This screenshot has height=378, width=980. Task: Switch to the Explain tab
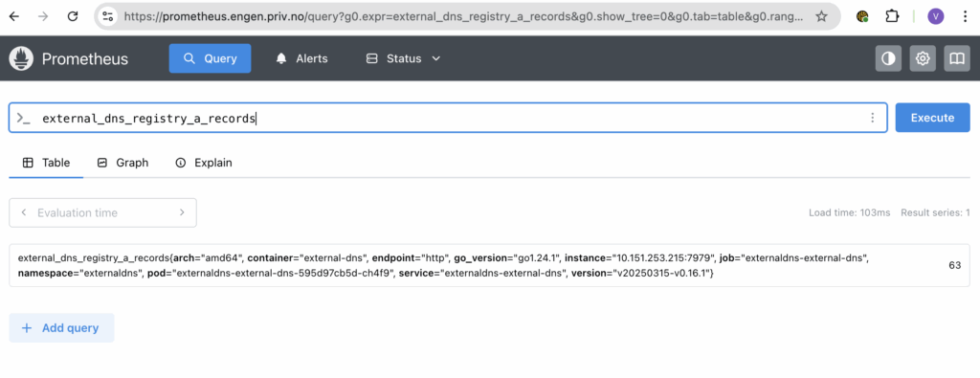204,163
